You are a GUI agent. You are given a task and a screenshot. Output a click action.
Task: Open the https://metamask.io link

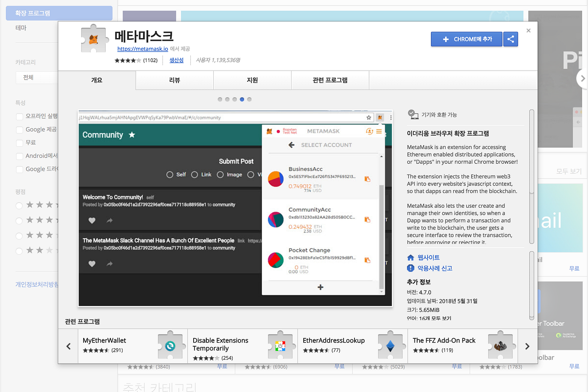click(143, 49)
